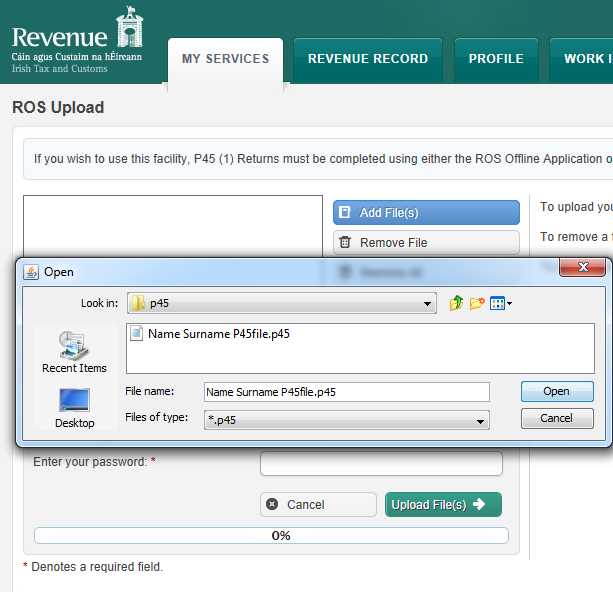Select the file Name Surname P45file.p45
The image size is (613, 592).
click(x=219, y=334)
